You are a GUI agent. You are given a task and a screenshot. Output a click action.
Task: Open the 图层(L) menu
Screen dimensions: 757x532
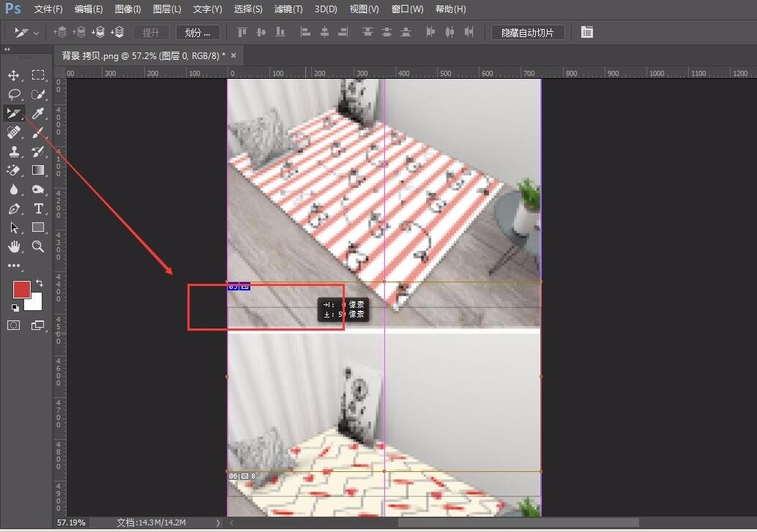(167, 9)
